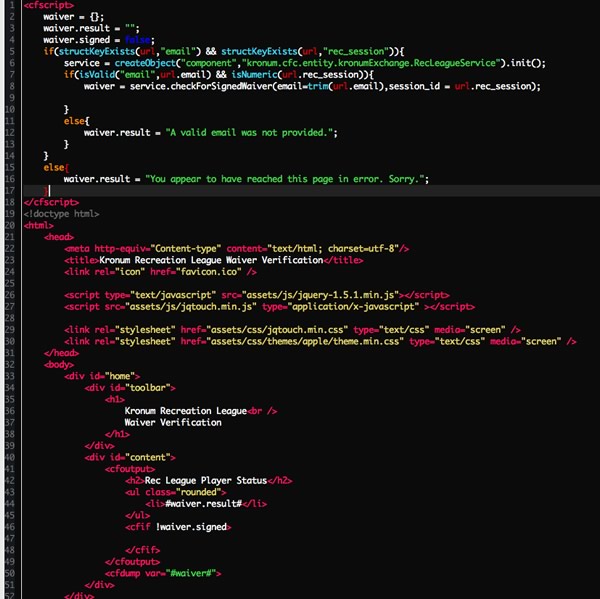Click the "application/x-javascript" type value
This screenshot has width=600, height=599.
pyautogui.click(x=353, y=307)
